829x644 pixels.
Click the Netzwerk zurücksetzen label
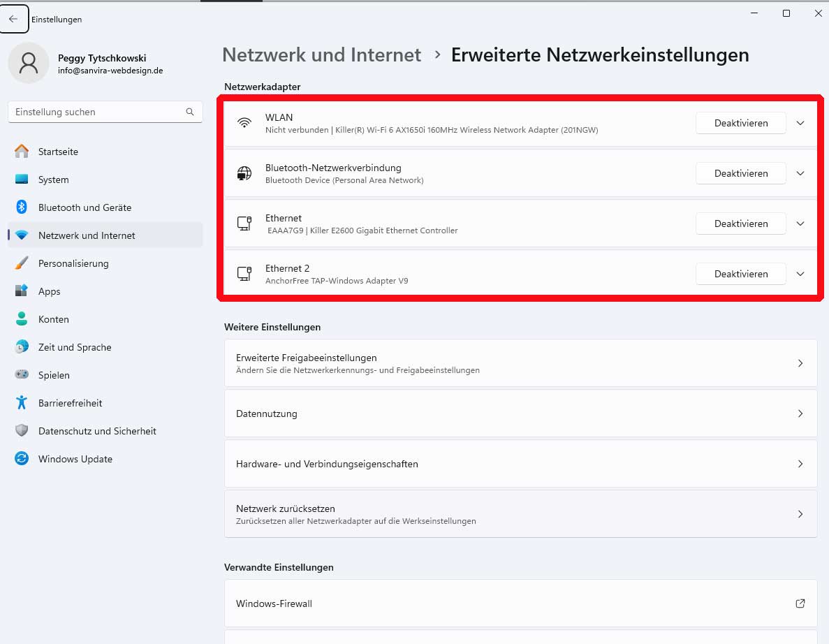pos(286,508)
